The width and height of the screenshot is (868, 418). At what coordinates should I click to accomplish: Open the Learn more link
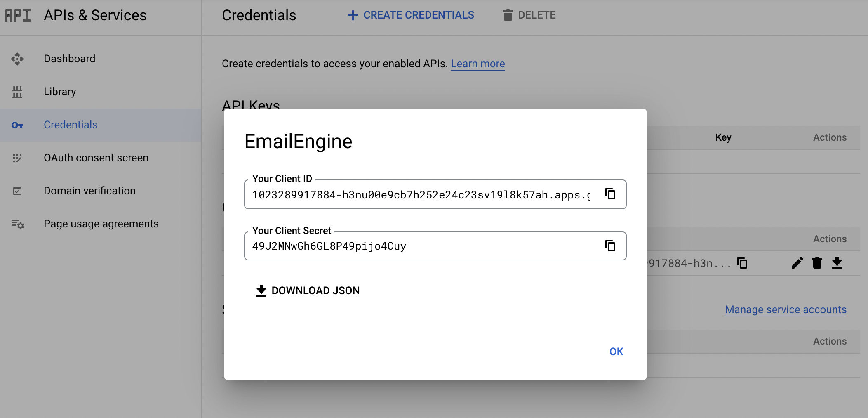coord(478,64)
